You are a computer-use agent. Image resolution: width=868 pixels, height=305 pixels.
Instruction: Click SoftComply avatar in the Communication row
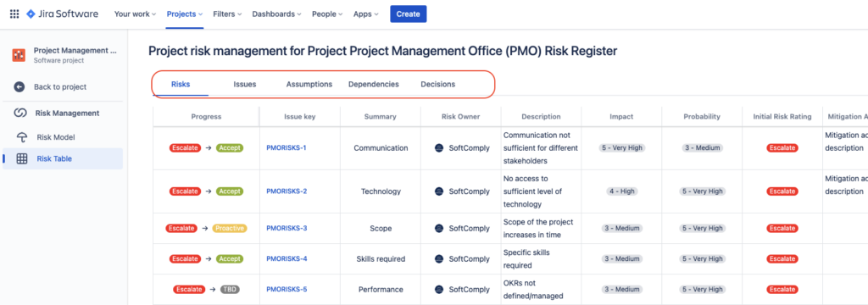click(439, 147)
